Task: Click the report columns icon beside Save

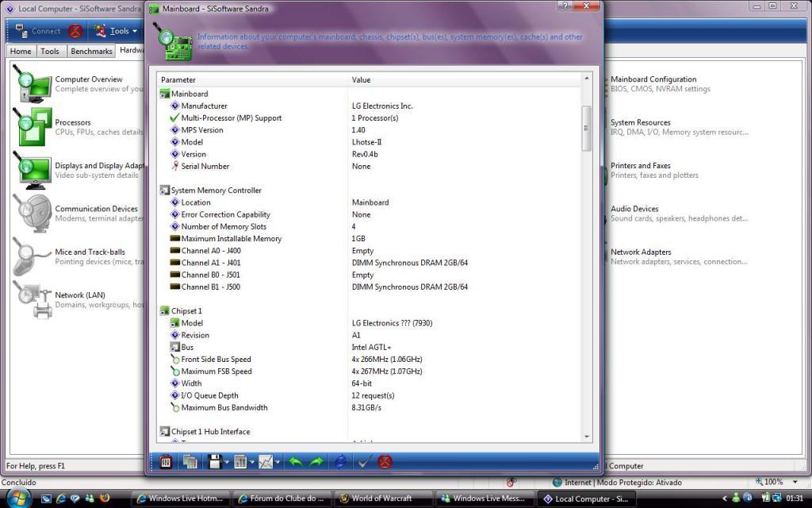Action: pos(239,461)
